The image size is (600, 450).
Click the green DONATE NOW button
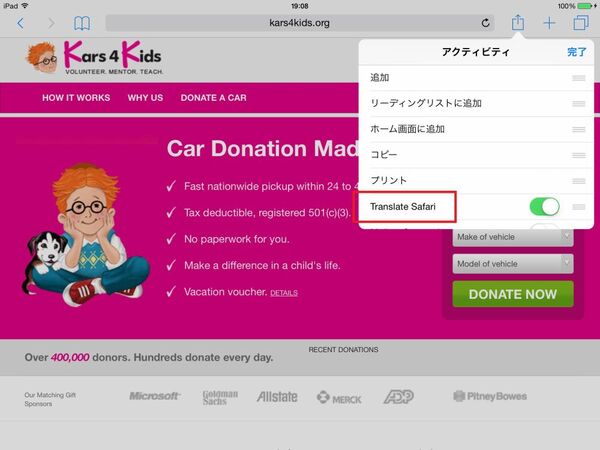(x=513, y=294)
